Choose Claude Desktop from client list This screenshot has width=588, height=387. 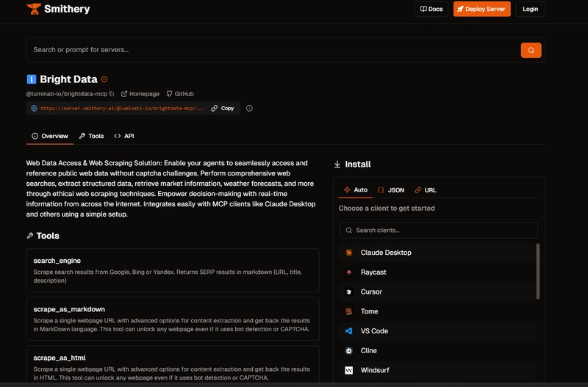tap(437, 253)
